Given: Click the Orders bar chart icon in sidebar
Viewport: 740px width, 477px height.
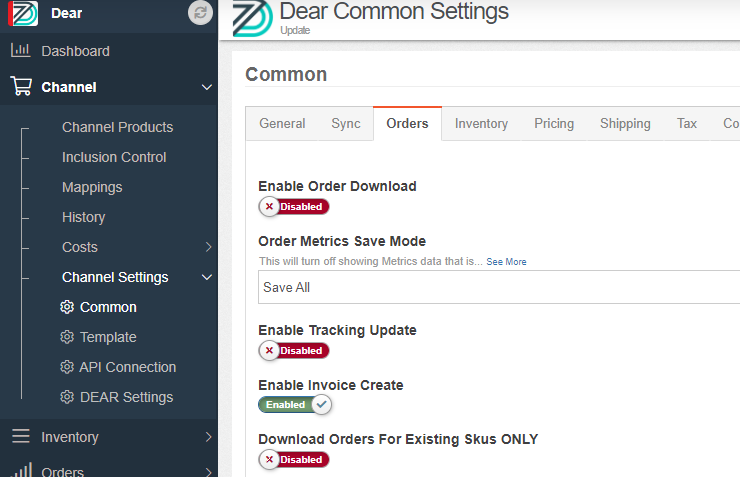Looking at the screenshot, I should 21,470.
